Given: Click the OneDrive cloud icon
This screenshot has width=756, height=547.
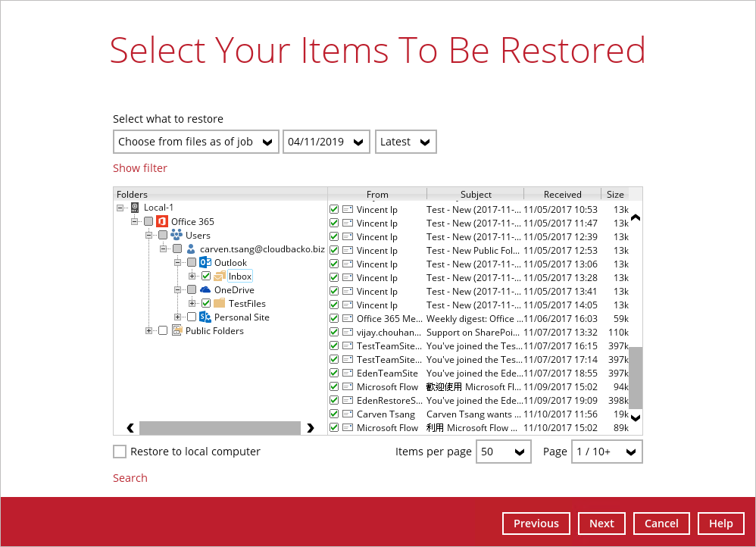Looking at the screenshot, I should coord(205,290).
